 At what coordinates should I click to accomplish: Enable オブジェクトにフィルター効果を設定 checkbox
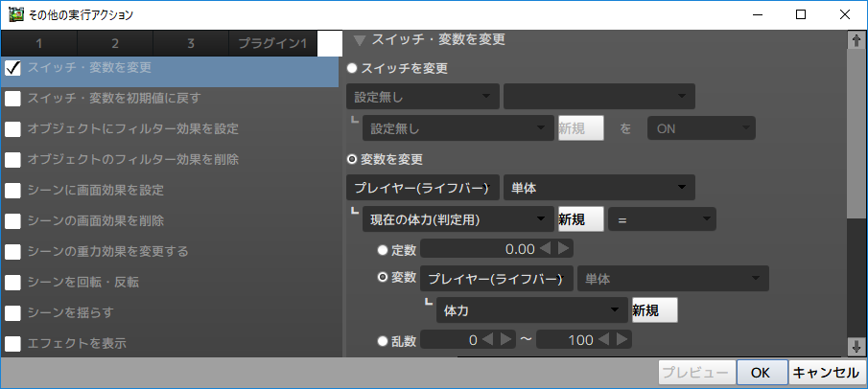(12, 129)
